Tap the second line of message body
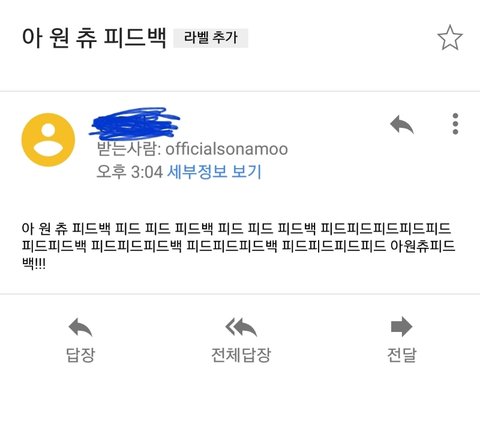The width and height of the screenshot is (480, 437). click(239, 246)
